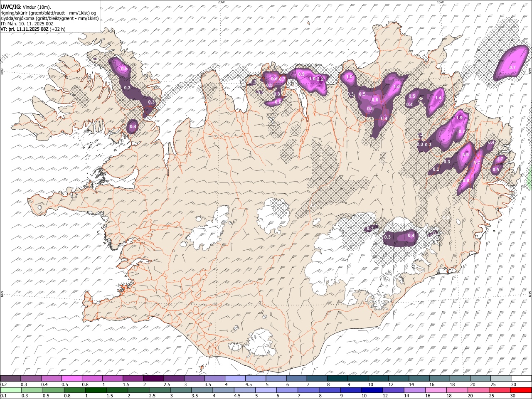This screenshot has width=532, height=399.
Task: Pick the bright red 30 swatch, lower row
Action: coord(520,390)
